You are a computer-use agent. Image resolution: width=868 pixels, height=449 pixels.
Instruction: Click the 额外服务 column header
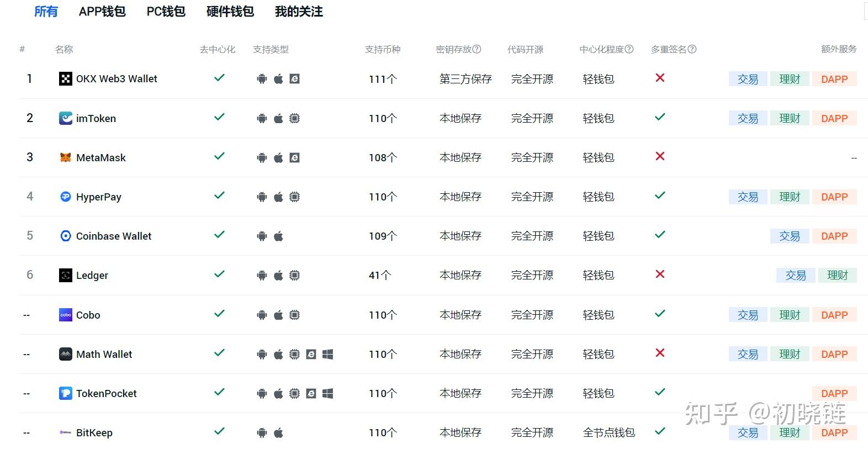tap(839, 49)
